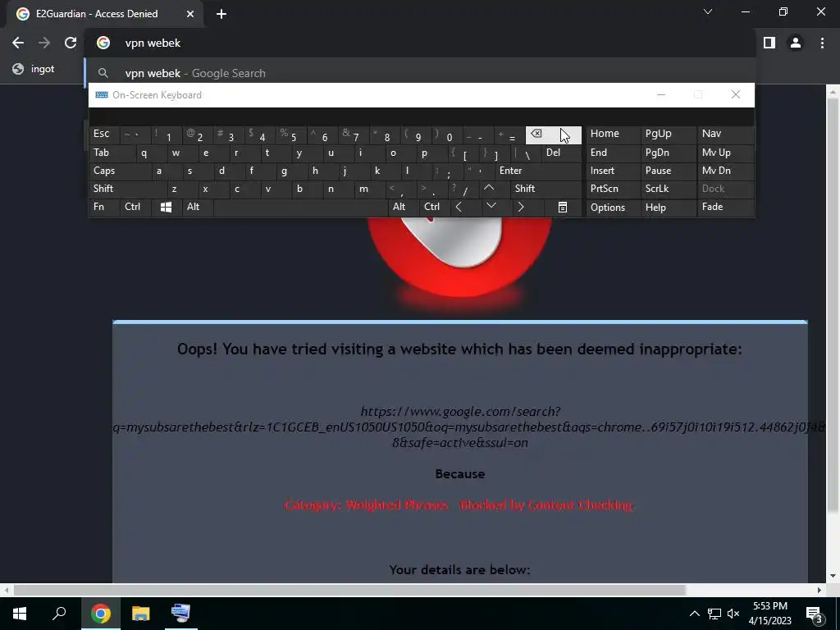Toggle the Fn key

tap(103, 208)
